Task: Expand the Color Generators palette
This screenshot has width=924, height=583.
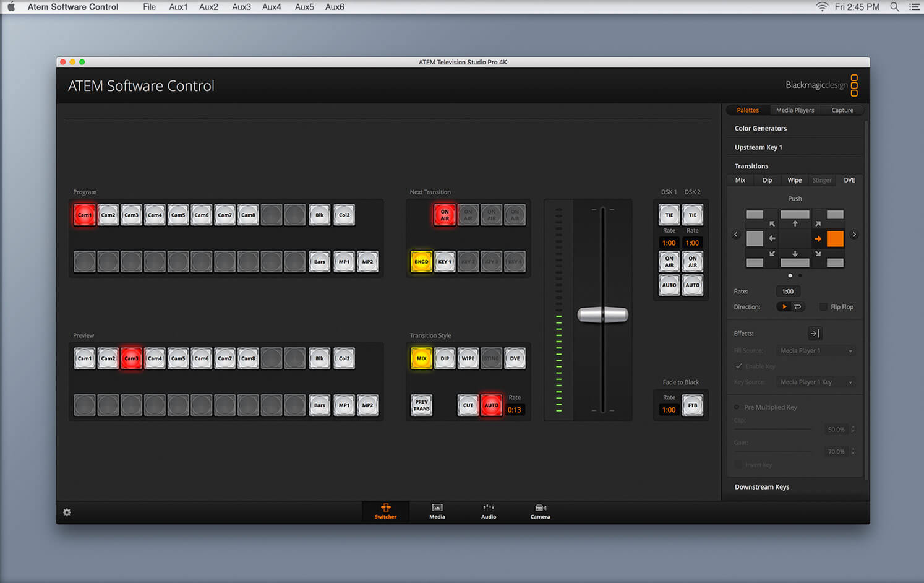Action: (x=760, y=129)
